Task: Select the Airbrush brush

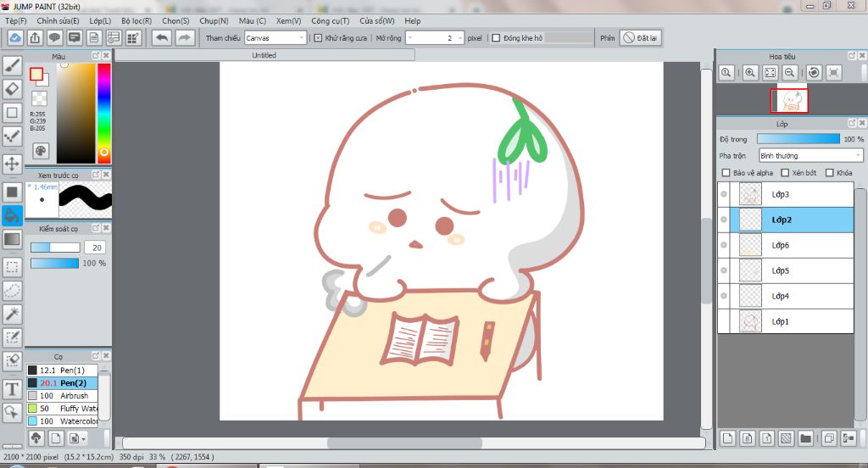Action: [62, 396]
